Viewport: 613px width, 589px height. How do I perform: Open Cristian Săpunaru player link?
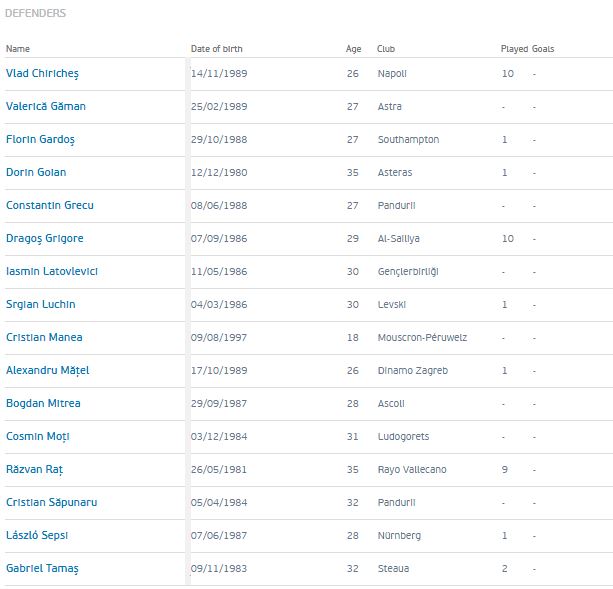tap(52, 502)
